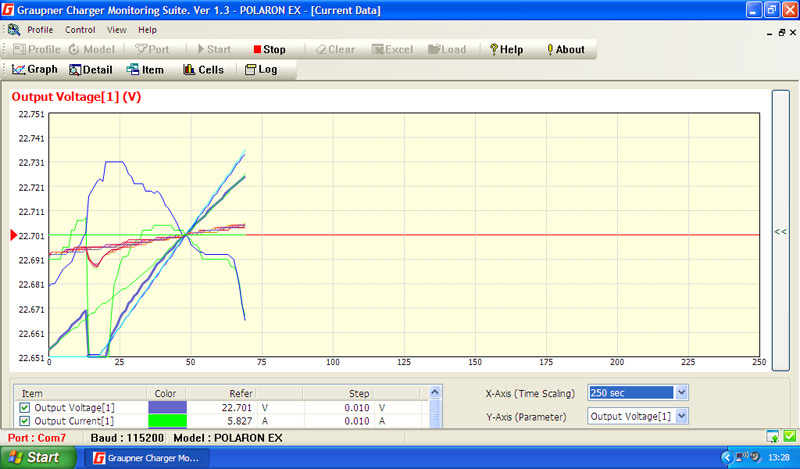Switch to the Graph view

[35, 69]
